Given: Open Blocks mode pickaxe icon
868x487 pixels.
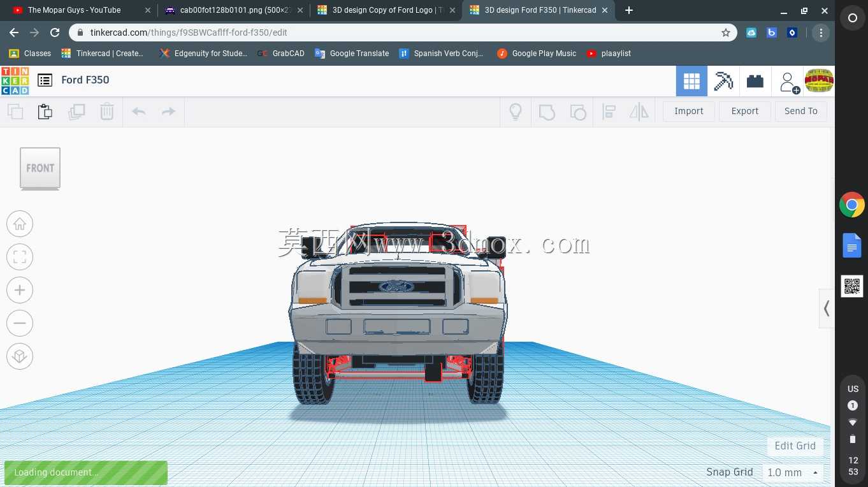Looking at the screenshot, I should coord(723,81).
